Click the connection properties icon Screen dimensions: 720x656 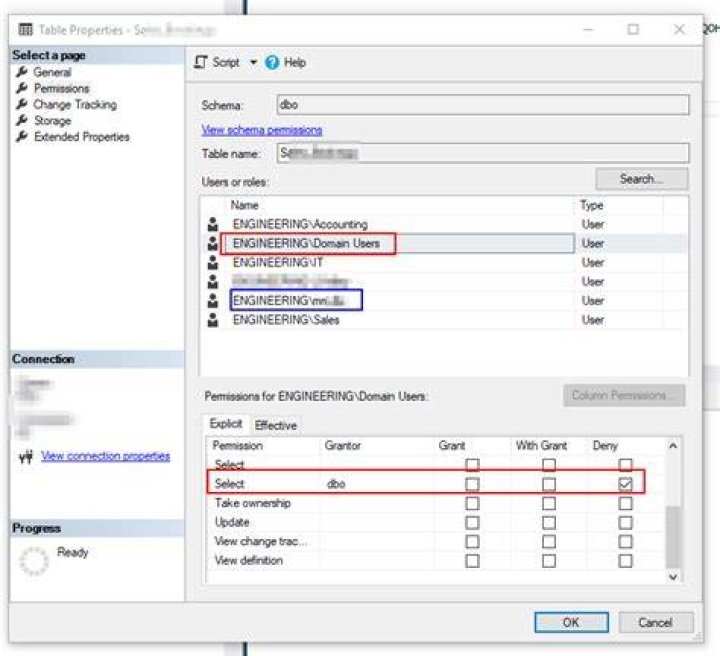[x=26, y=456]
